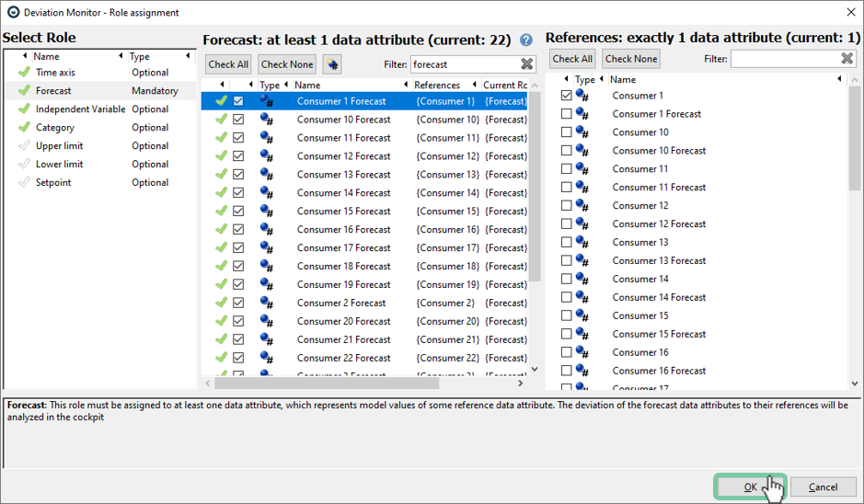Click arrow at right edge of References Name header
Image resolution: width=864 pixels, height=504 pixels.
coord(839,79)
